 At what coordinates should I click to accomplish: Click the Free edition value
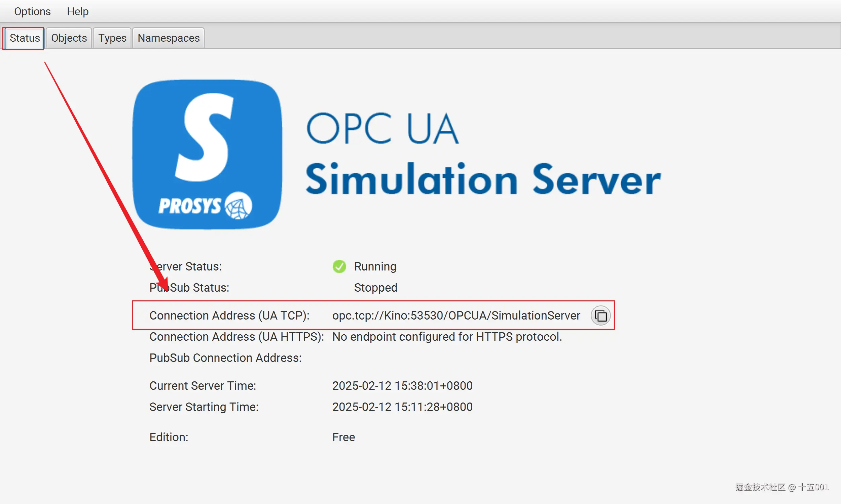pyautogui.click(x=343, y=437)
